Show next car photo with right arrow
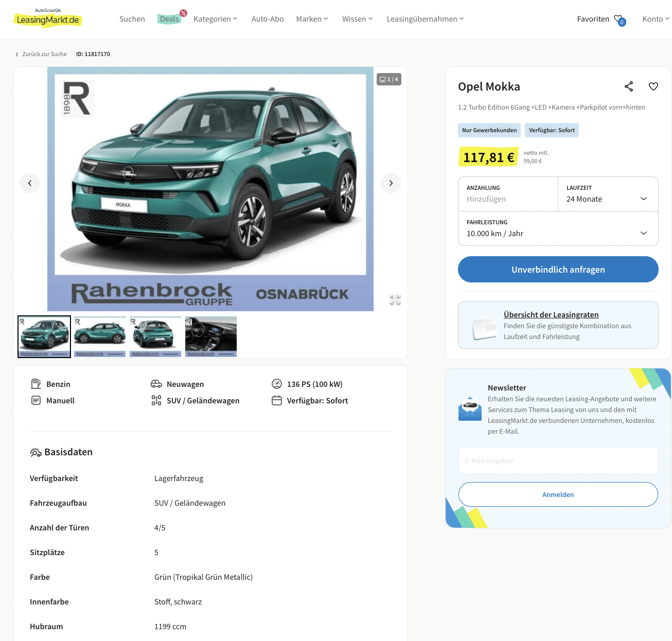 [391, 183]
